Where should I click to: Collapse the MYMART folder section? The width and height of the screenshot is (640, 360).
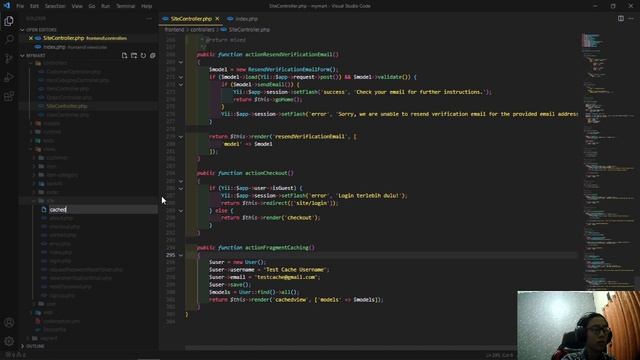pyautogui.click(x=22, y=56)
